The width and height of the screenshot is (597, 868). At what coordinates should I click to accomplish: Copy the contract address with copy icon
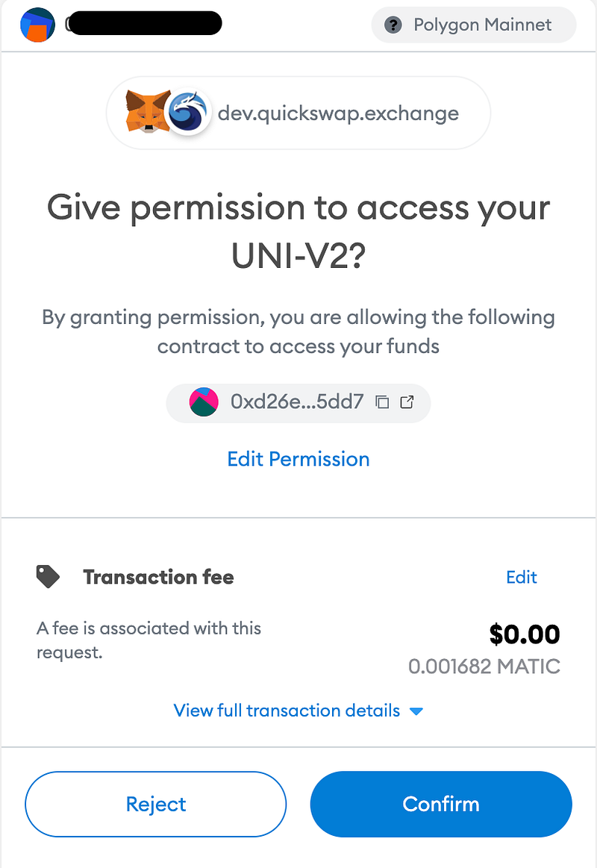point(382,402)
